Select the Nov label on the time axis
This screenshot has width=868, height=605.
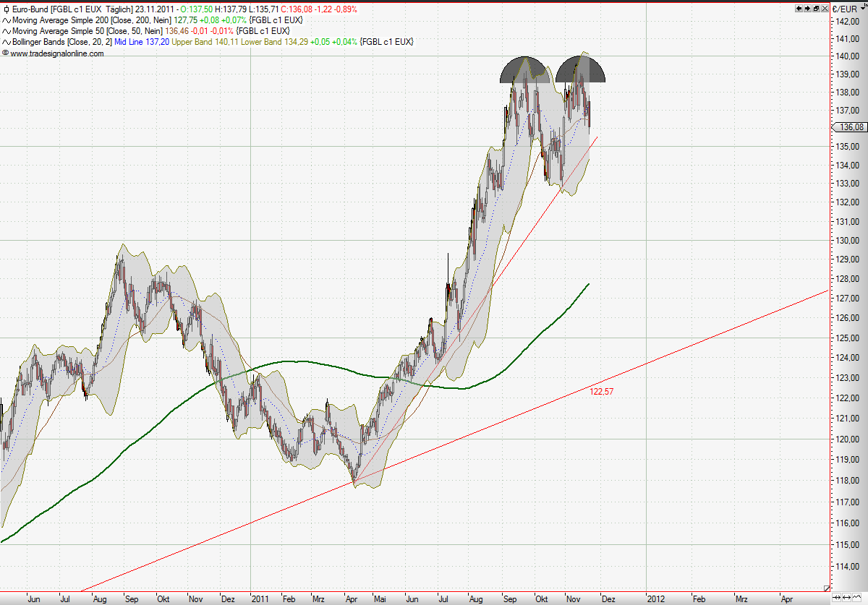[x=573, y=599]
